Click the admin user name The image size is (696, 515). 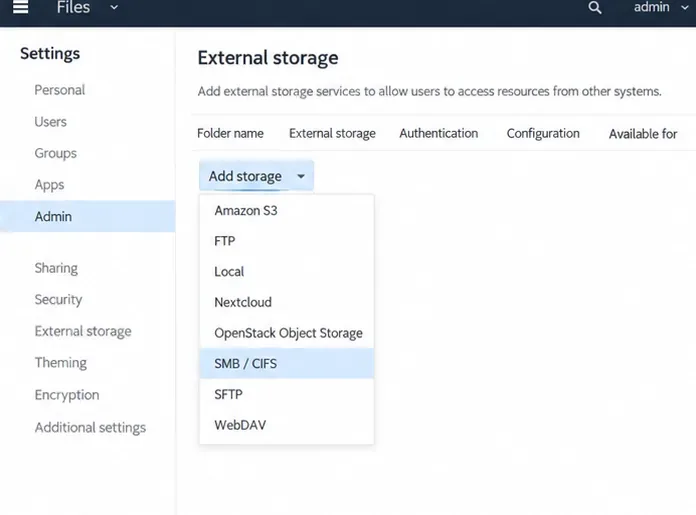651,7
